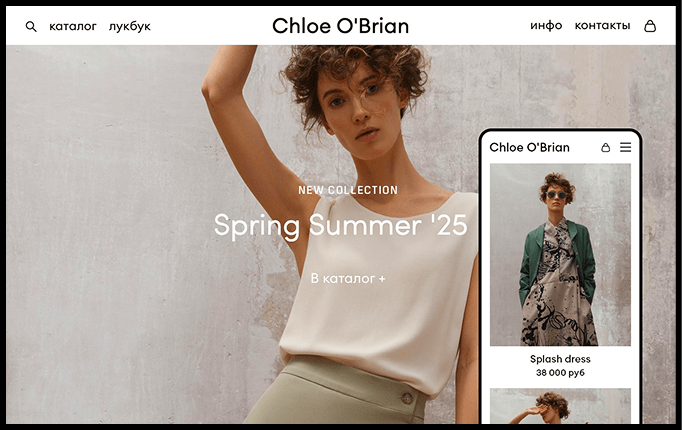This screenshot has height=430, width=682.
Task: Click the 38 000 руб price
Action: tap(560, 373)
